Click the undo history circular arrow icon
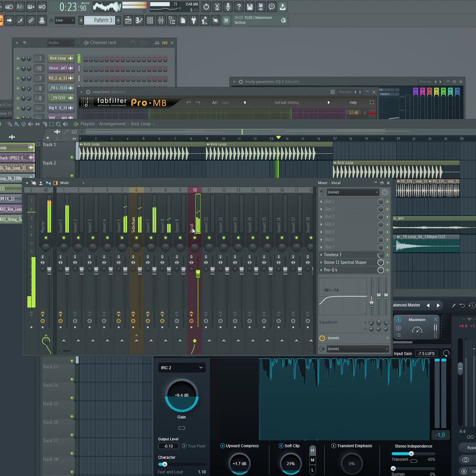 (x=206, y=7)
